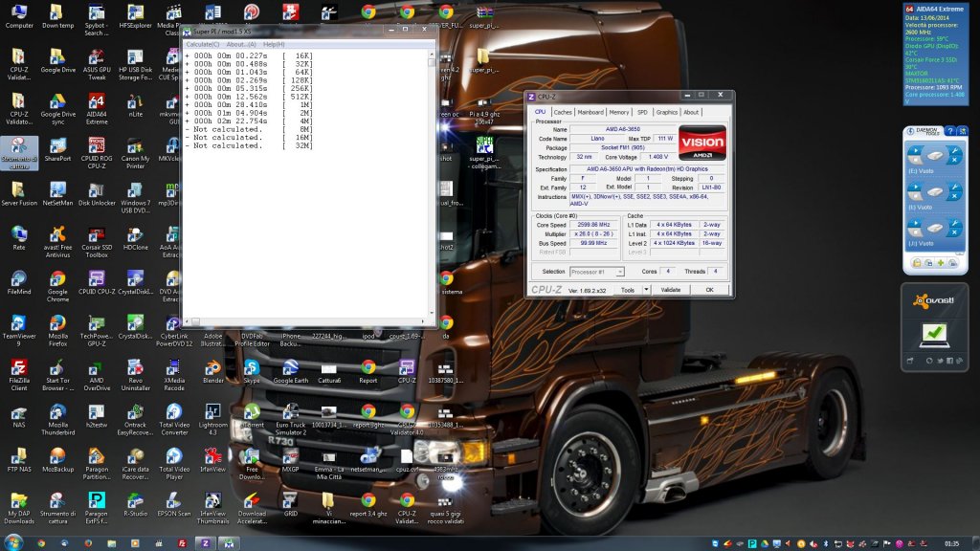Click the AIDA64 Extreme sidebar gadget
The image size is (980, 551).
[934, 54]
